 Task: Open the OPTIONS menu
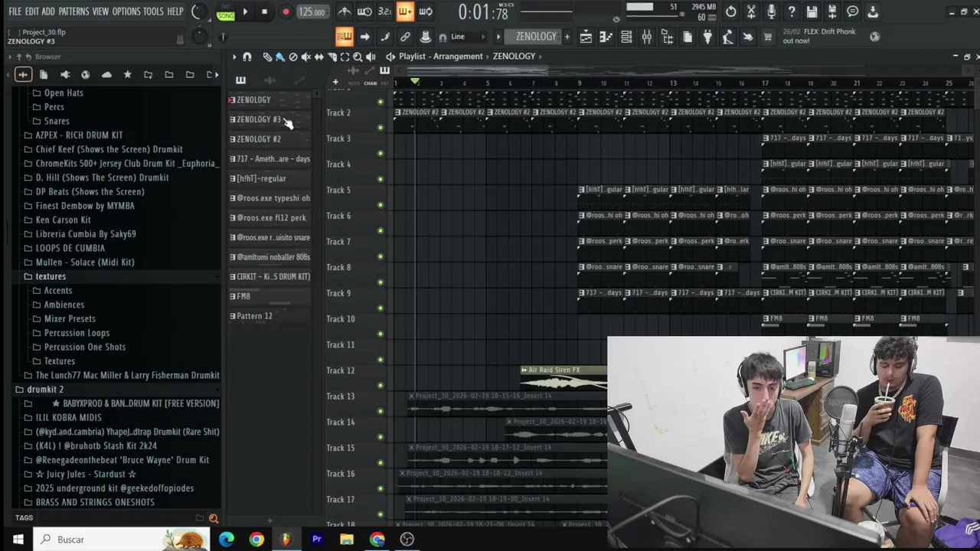(126, 11)
